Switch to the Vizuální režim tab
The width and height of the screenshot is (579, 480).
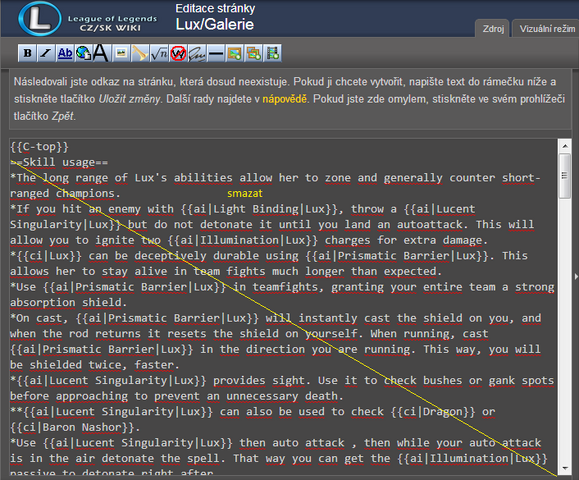pos(547,28)
